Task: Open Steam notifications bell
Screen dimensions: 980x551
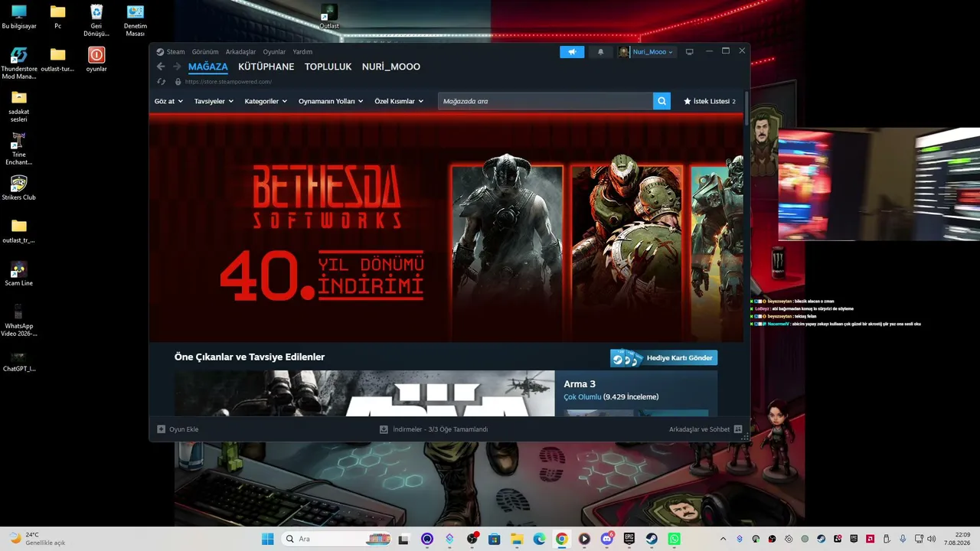Action: 600,52
